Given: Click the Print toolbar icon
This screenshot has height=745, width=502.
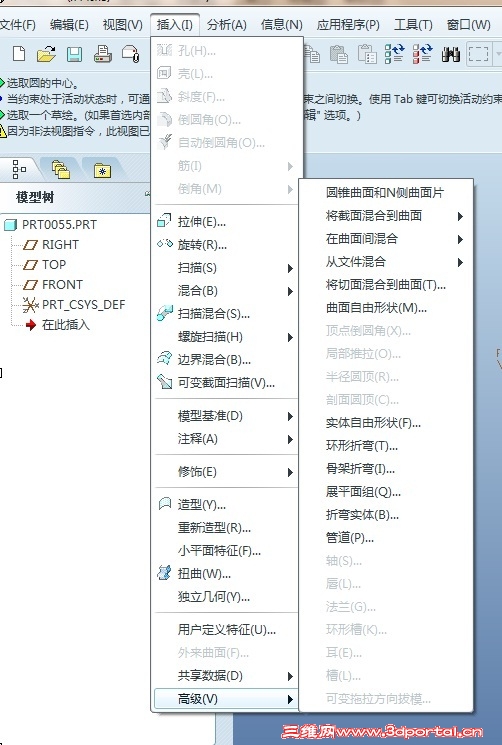Looking at the screenshot, I should (x=103, y=54).
